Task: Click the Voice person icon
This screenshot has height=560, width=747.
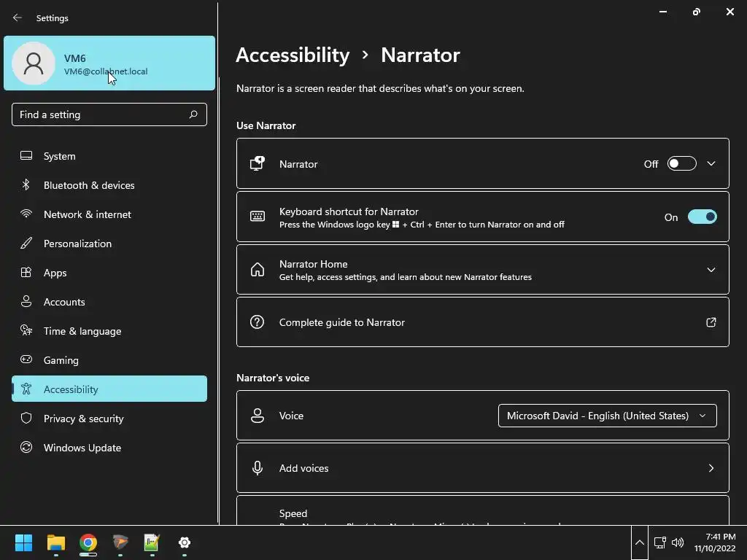Action: coord(258,415)
